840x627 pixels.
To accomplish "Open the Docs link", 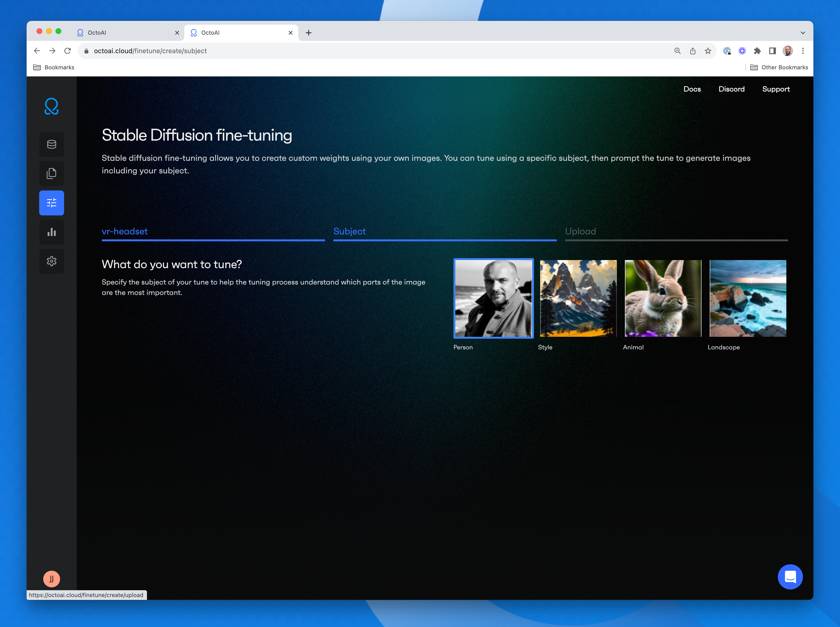I will (x=692, y=89).
